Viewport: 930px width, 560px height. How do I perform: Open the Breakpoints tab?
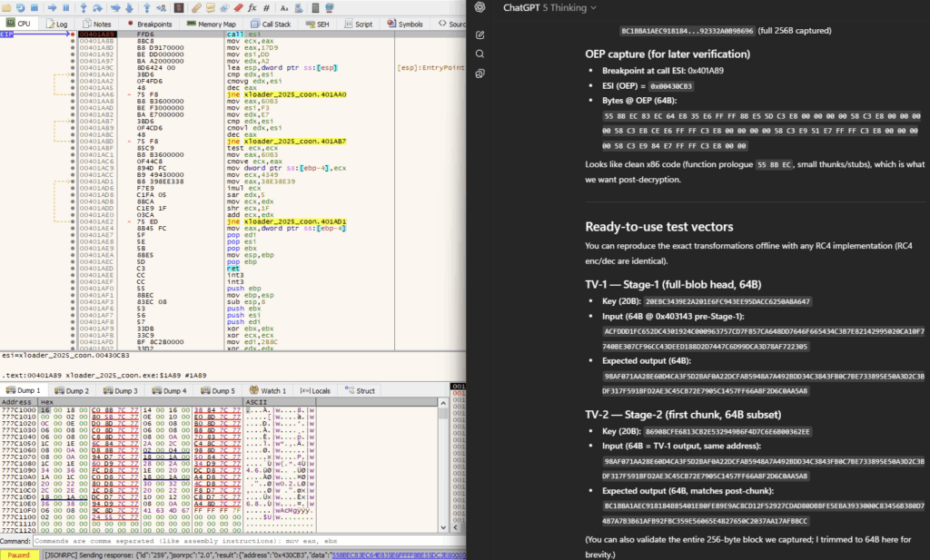click(150, 24)
